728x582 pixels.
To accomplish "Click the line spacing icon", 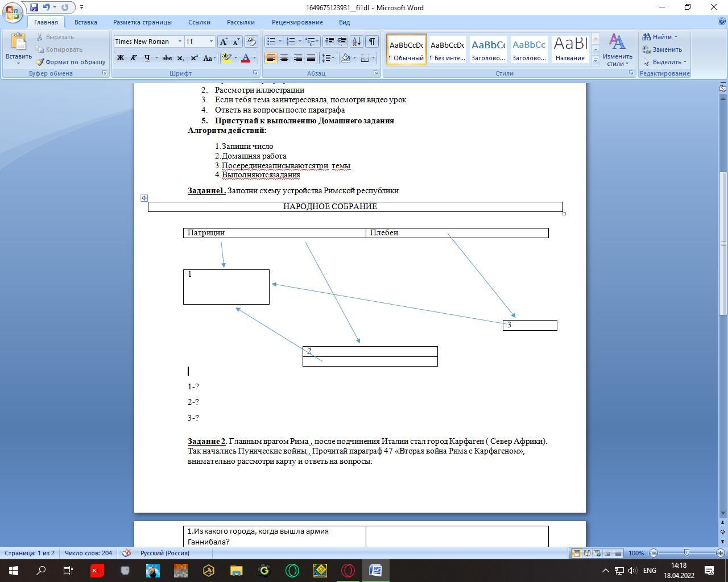I will (326, 58).
